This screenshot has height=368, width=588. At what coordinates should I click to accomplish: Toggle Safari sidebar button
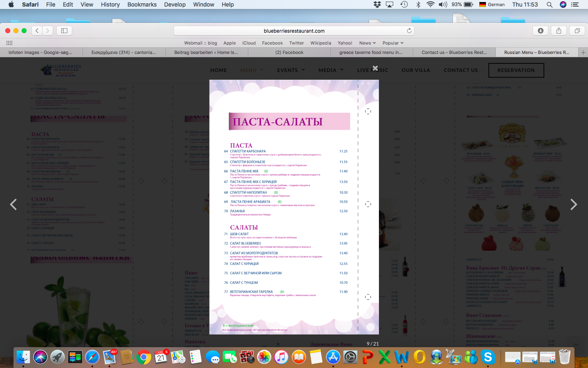64,31
